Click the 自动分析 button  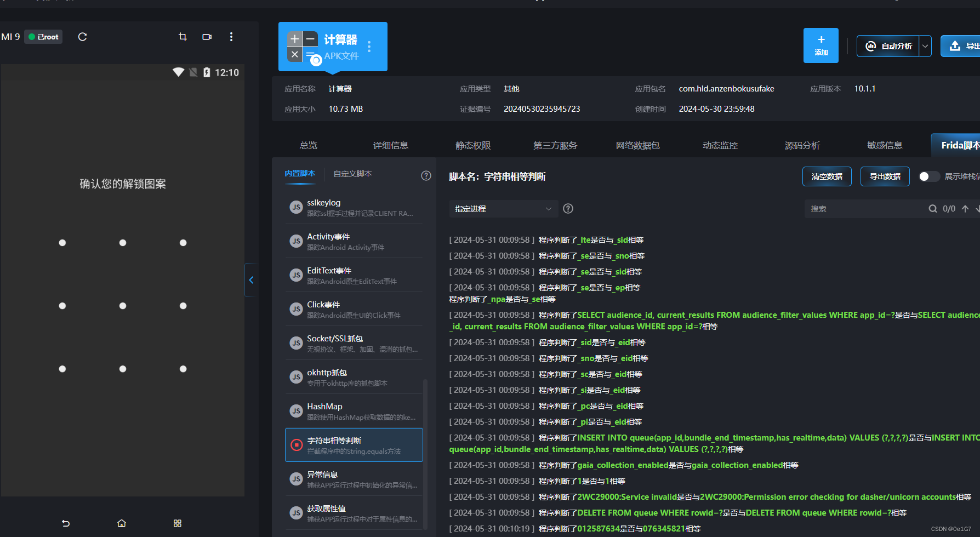pos(888,46)
